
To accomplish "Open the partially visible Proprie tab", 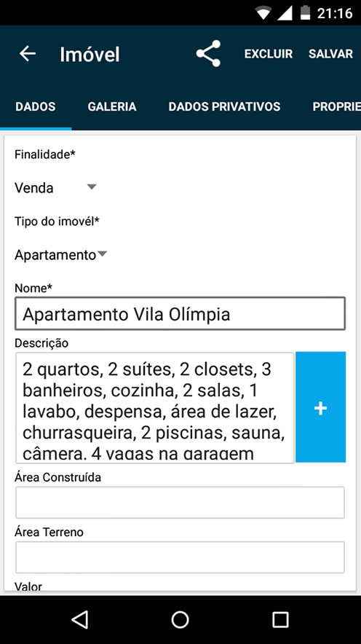I will click(336, 107).
